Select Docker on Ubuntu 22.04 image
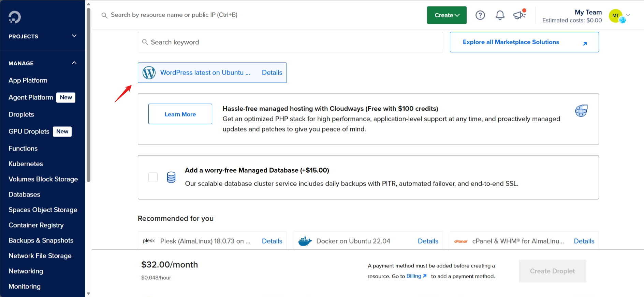 368,240
